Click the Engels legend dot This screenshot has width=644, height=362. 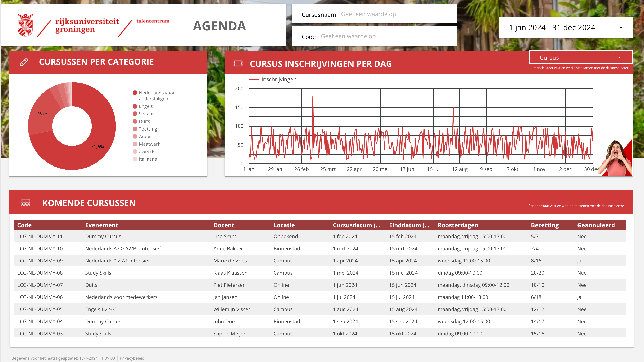tap(135, 106)
